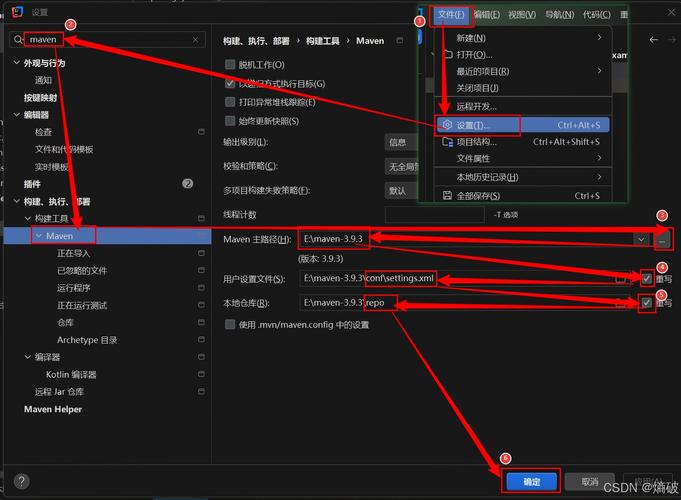Click the marker icon beside 检查 row
The width and height of the screenshot is (681, 500).
click(x=201, y=132)
